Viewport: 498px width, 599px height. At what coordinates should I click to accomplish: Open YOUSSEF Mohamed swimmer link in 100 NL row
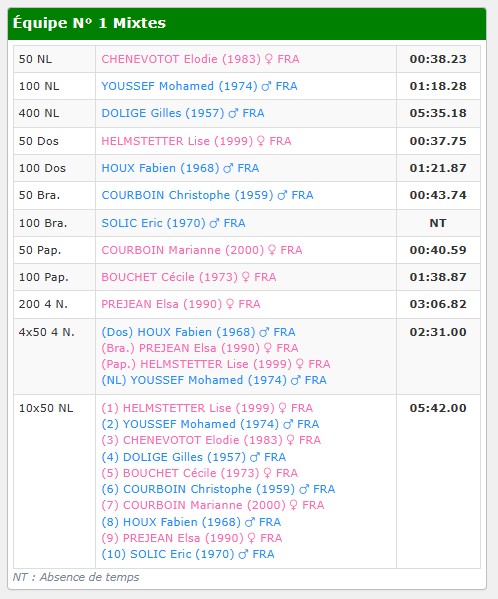coord(199,86)
